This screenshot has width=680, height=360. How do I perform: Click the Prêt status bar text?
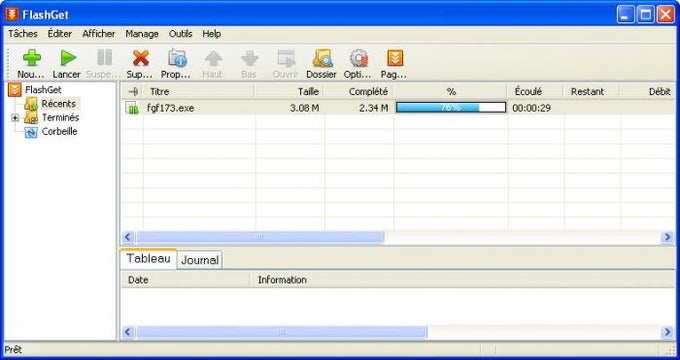coord(13,350)
